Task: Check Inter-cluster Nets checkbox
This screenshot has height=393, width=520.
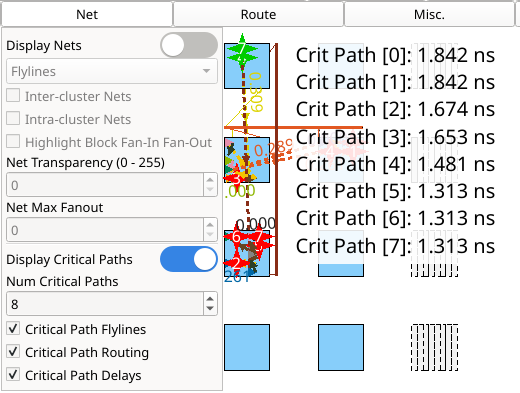Action: (13, 96)
